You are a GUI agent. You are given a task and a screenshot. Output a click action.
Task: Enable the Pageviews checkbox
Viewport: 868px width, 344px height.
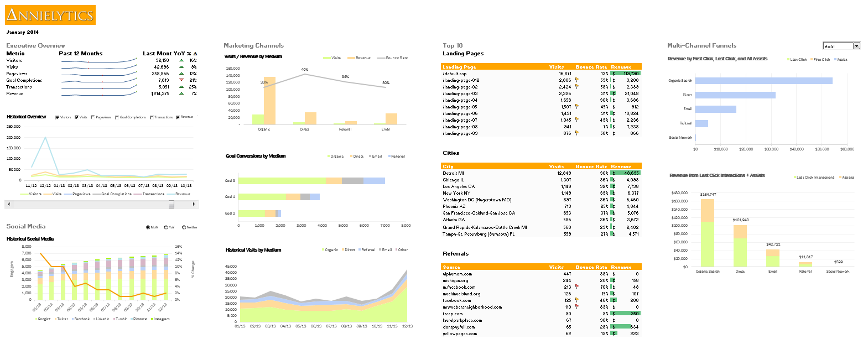pyautogui.click(x=92, y=117)
